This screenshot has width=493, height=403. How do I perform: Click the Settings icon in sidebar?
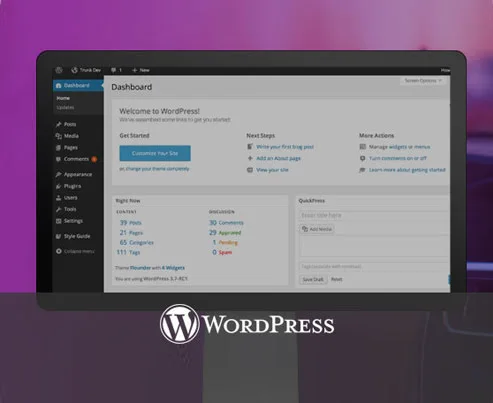click(59, 221)
